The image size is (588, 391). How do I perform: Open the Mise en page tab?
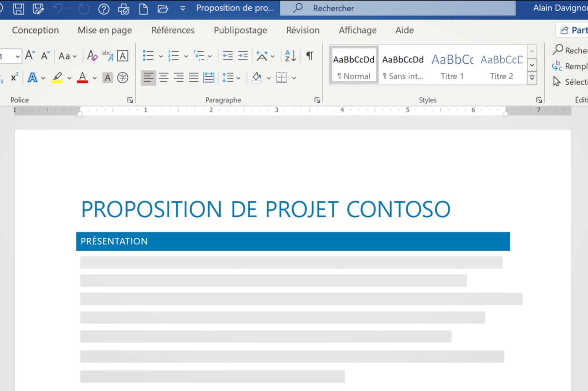(x=105, y=30)
